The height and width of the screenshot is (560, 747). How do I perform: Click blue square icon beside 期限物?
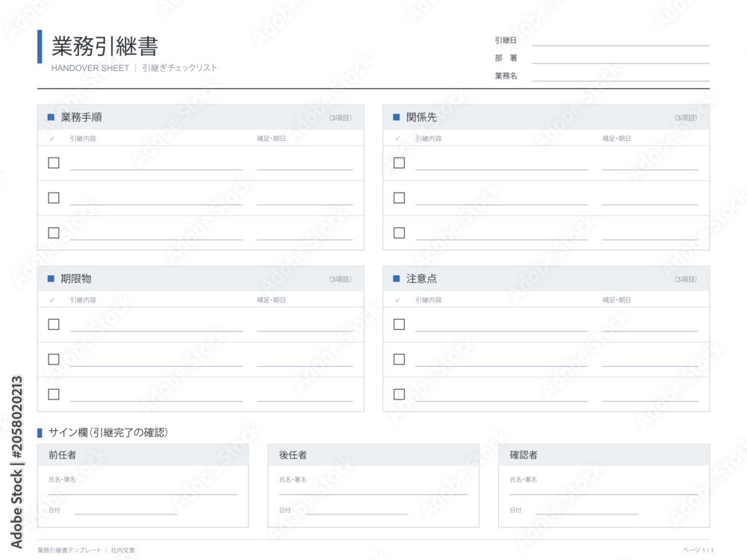coord(51,279)
